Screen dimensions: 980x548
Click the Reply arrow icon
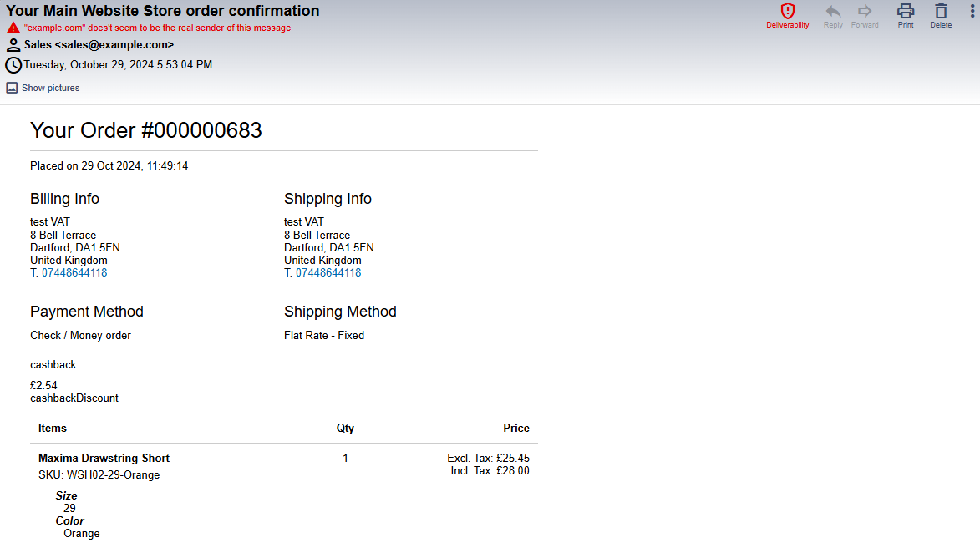click(833, 11)
